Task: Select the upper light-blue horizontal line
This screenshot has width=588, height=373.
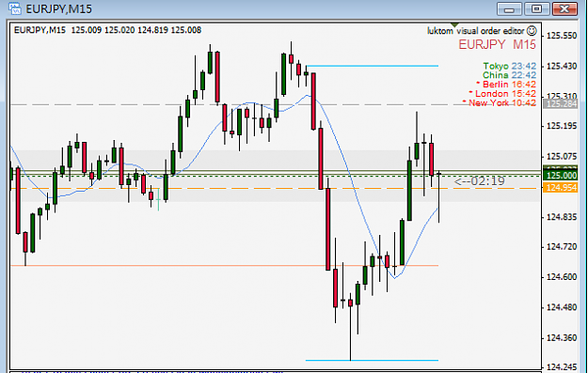Action: coord(372,66)
